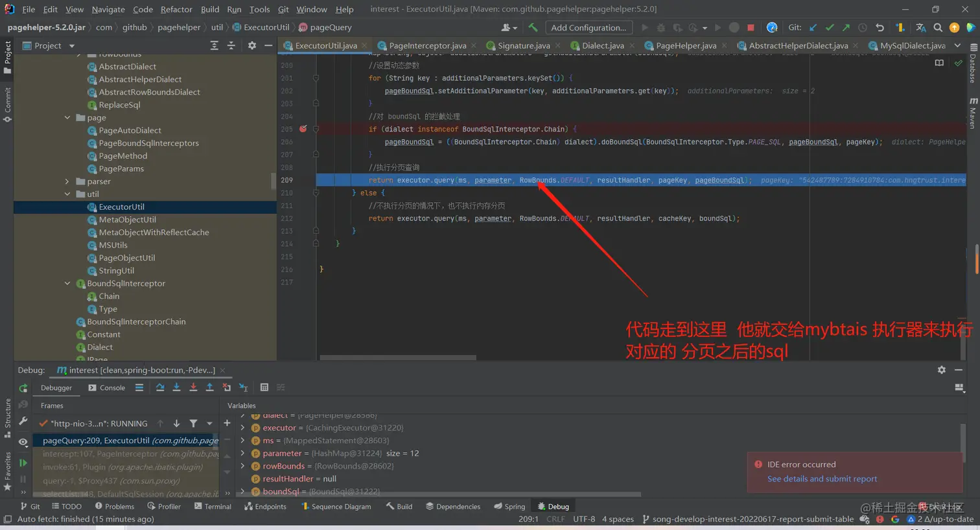980x530 pixels.
Task: Click Rerun debug session icon
Action: (23, 388)
